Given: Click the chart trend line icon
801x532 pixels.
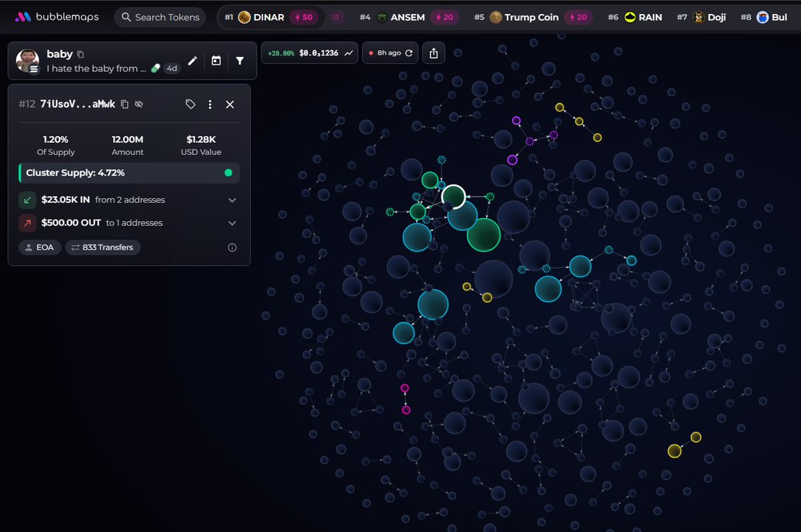Looking at the screenshot, I should [x=349, y=53].
